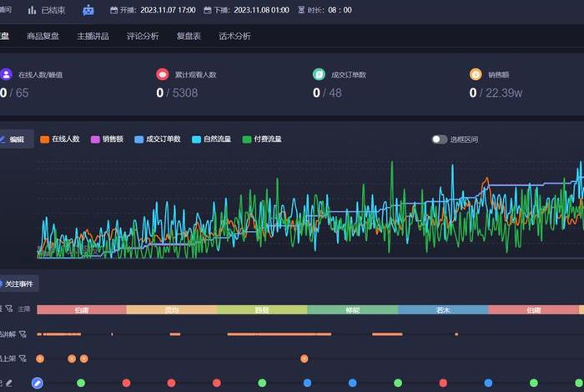Open the 评论分析 tab
The height and width of the screenshot is (392, 584).
point(143,36)
